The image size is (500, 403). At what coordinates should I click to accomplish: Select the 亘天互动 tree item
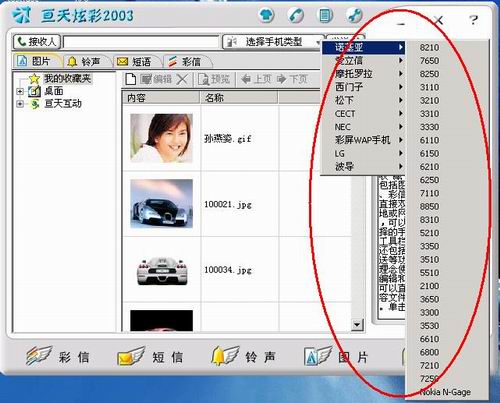click(x=63, y=104)
